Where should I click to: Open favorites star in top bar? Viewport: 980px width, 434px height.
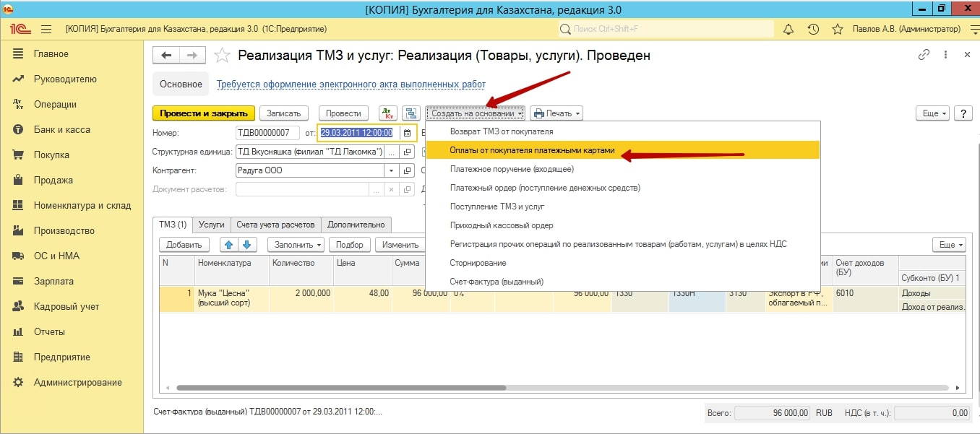coord(838,30)
